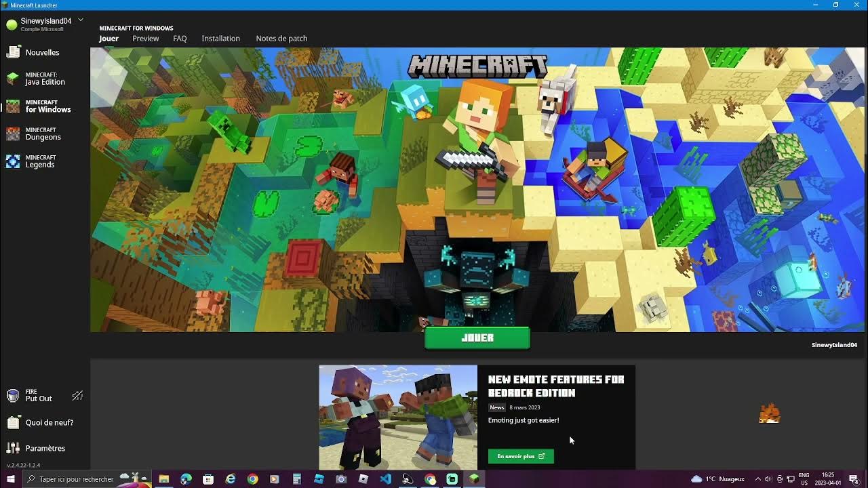Click En savoir plus button
868x488 pixels.
click(521, 456)
